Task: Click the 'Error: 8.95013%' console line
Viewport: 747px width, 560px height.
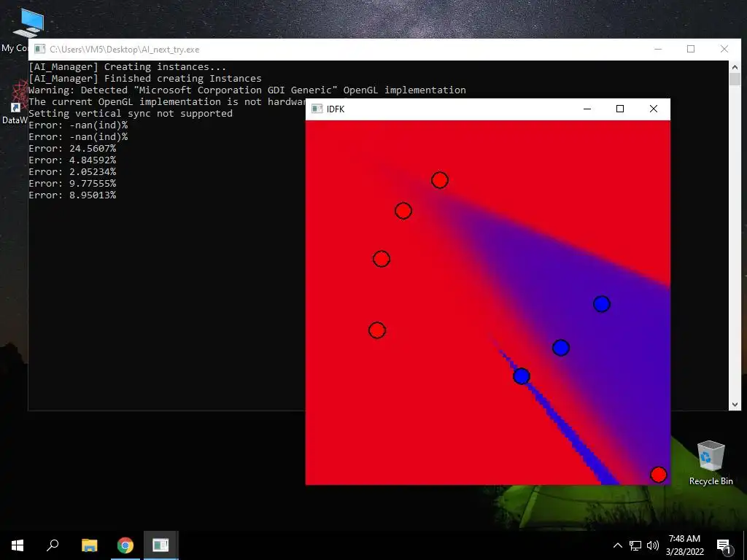Action: [72, 195]
